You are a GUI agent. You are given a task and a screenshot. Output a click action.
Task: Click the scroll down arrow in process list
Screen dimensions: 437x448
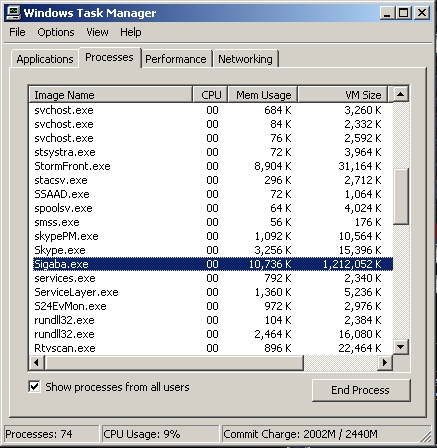(400, 347)
